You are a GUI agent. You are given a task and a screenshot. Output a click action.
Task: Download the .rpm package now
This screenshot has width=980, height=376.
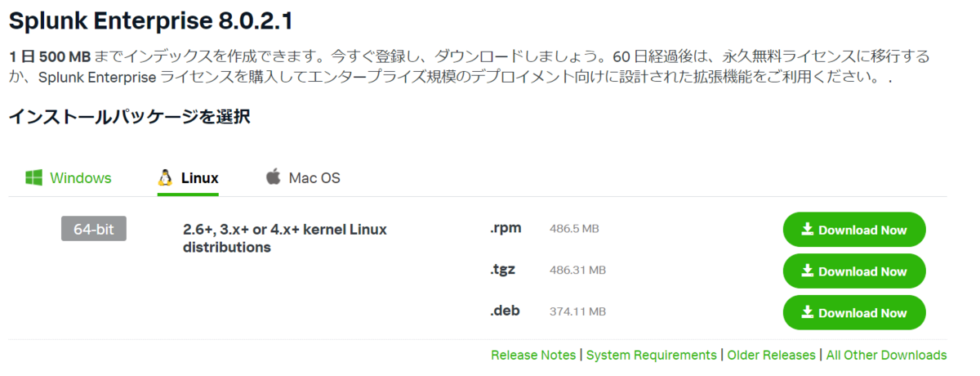tap(854, 230)
